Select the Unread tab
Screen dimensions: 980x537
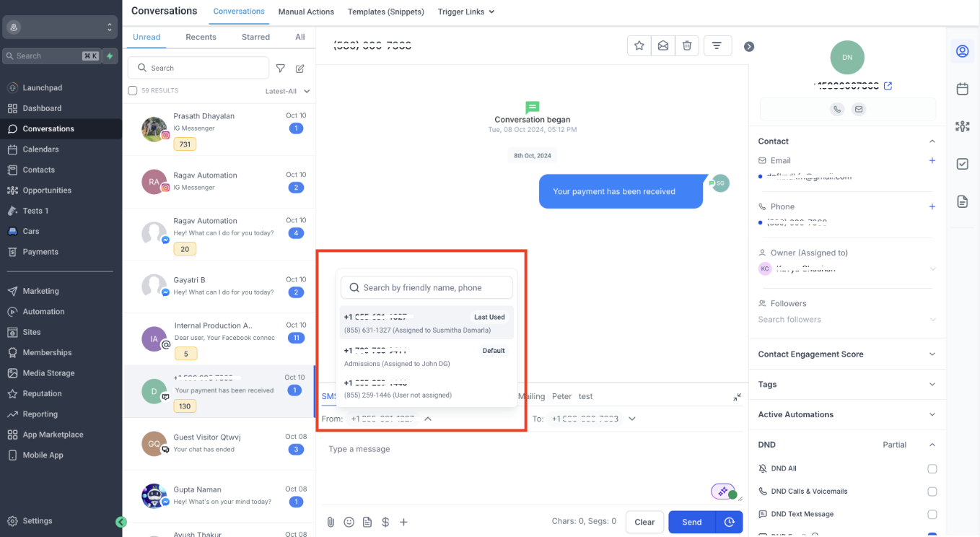[146, 37]
